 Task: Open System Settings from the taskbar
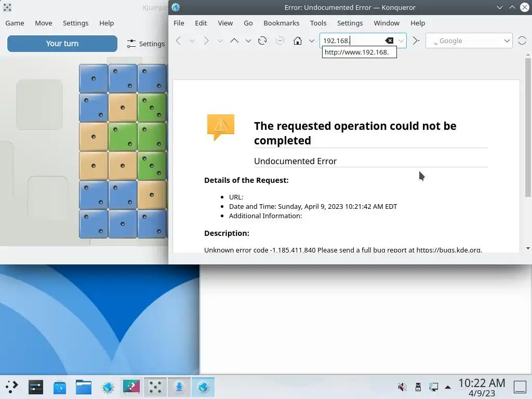click(36, 387)
